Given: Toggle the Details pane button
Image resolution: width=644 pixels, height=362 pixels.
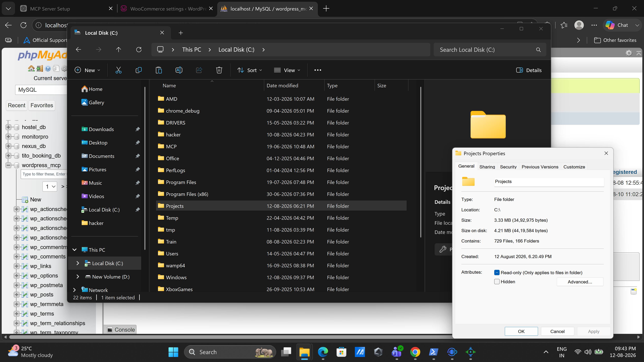Looking at the screenshot, I should pos(529,70).
